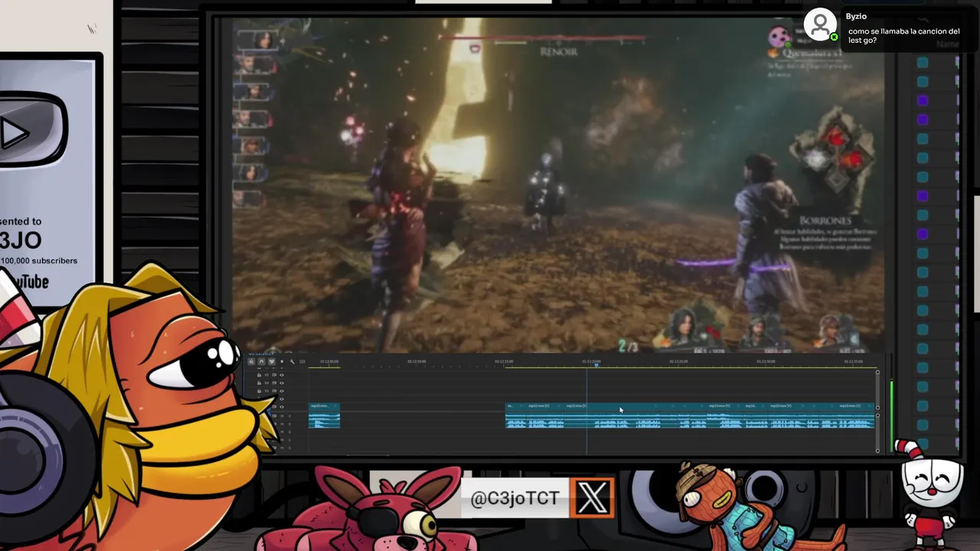Click ruler timecode 01:12:35:00
The image size is (980, 551).
click(x=853, y=361)
